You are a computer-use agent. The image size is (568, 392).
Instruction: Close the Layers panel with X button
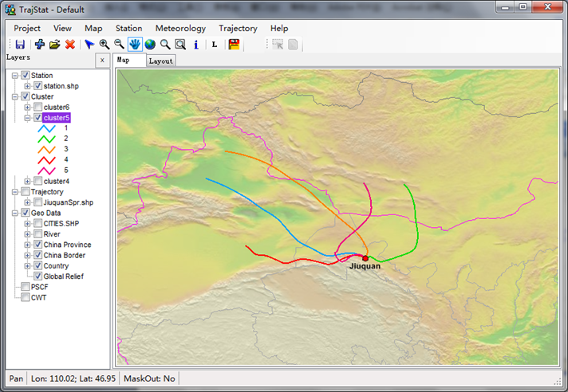[x=101, y=61]
